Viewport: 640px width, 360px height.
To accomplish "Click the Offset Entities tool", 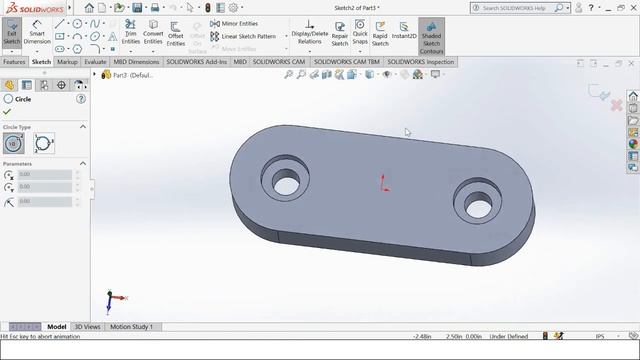I will [x=176, y=33].
